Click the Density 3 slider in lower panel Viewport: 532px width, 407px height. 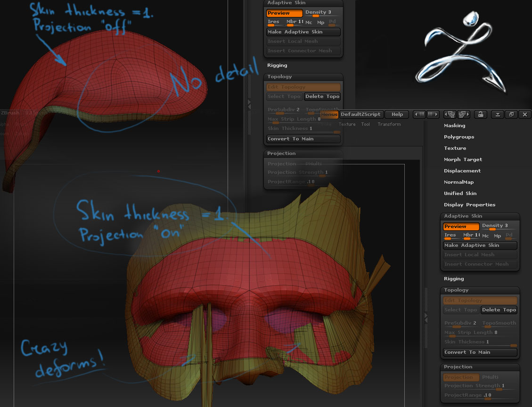[499, 226]
